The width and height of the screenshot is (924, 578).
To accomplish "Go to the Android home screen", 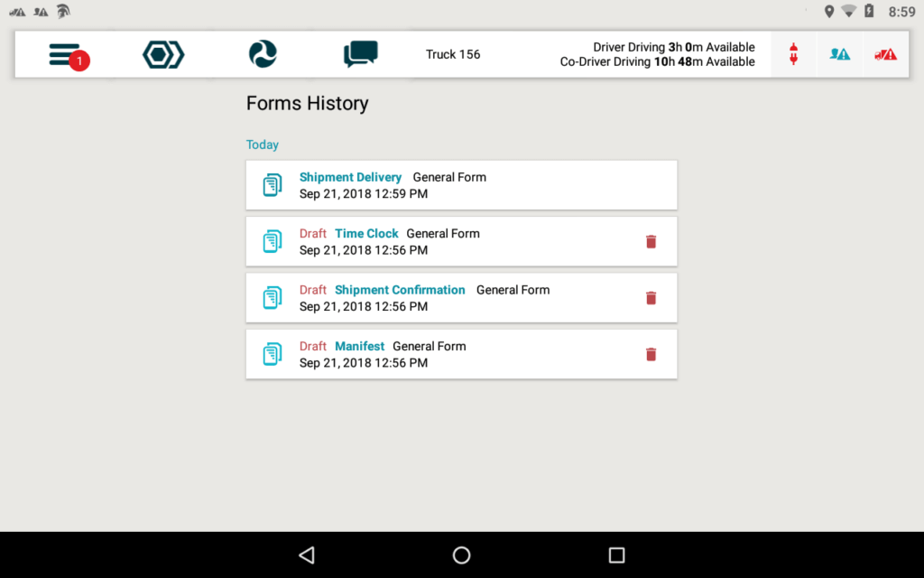I will pos(461,555).
